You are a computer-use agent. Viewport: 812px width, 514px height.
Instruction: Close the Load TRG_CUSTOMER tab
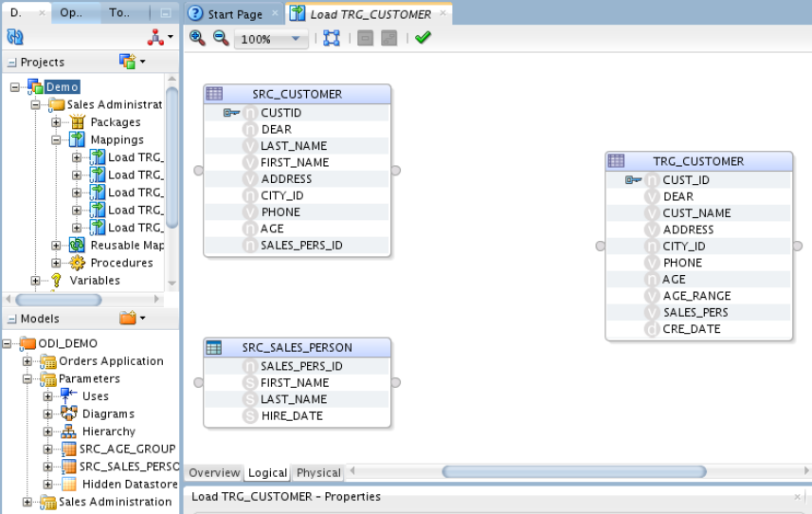coord(442,13)
